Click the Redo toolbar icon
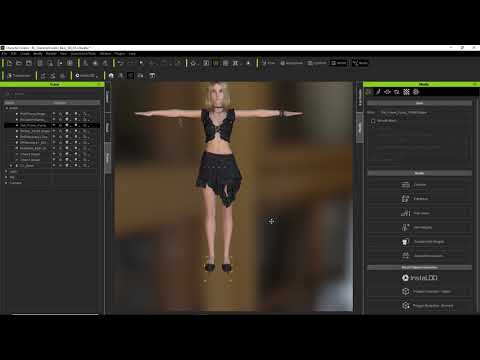 coord(130,63)
